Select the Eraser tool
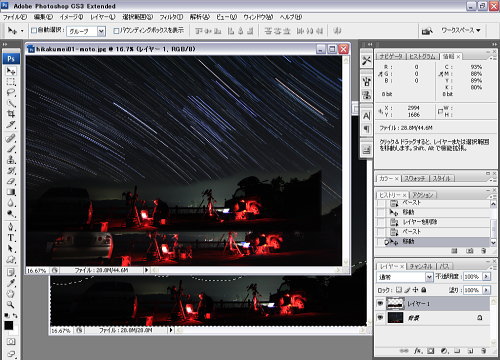Screen dimensions: 500x360 click(11, 181)
